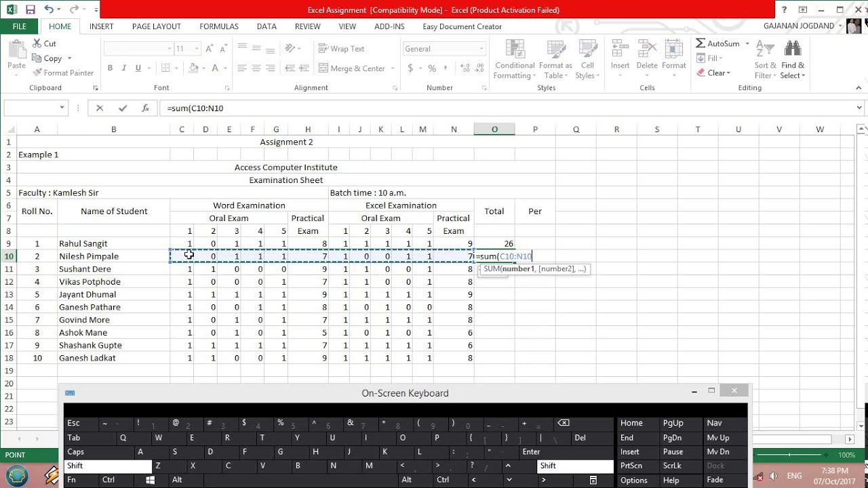The height and width of the screenshot is (488, 868).
Task: Click Options key on On-Screen Keyboard
Action: [x=636, y=481]
